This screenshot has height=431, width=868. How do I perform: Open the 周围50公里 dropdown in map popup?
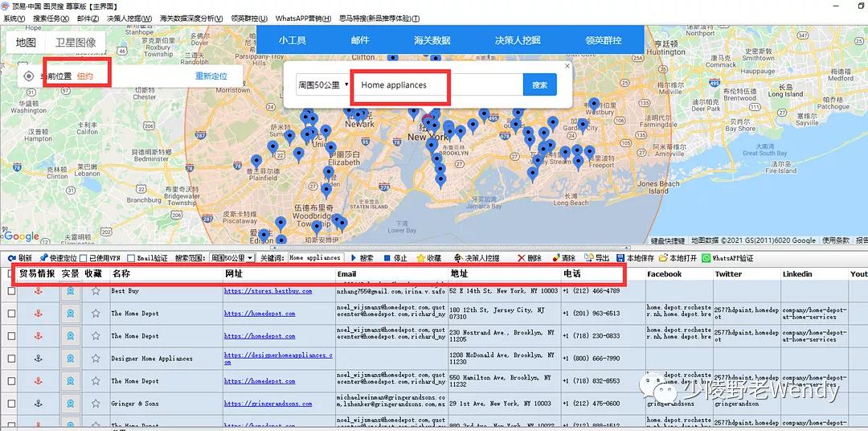pos(324,84)
